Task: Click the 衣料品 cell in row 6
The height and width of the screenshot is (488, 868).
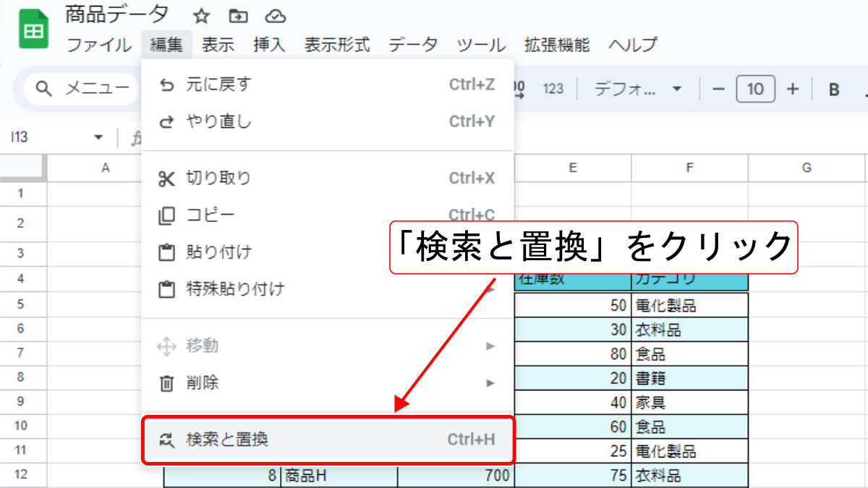Action: point(690,330)
